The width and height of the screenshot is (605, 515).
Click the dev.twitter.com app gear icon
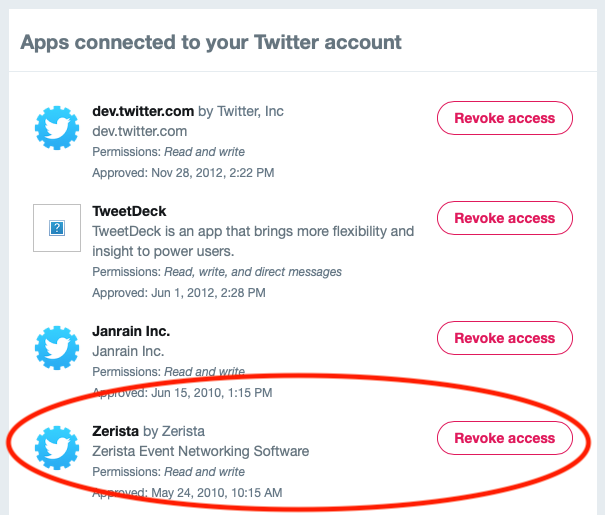pos(57,128)
